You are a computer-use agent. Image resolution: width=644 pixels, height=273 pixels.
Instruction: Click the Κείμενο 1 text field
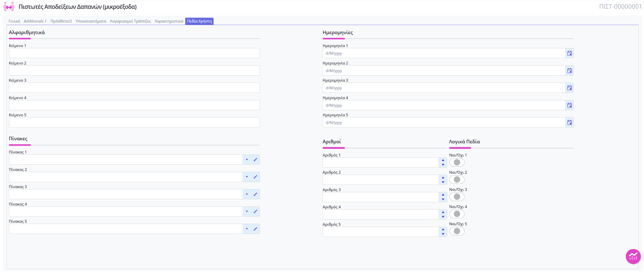coord(134,53)
